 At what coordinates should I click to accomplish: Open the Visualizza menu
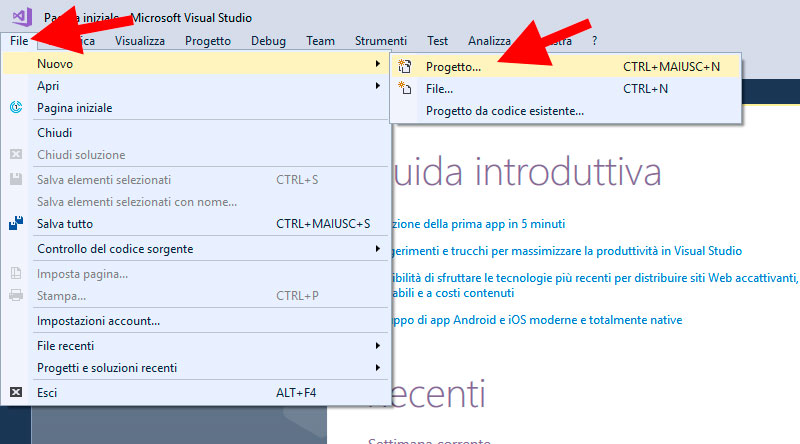[x=140, y=41]
